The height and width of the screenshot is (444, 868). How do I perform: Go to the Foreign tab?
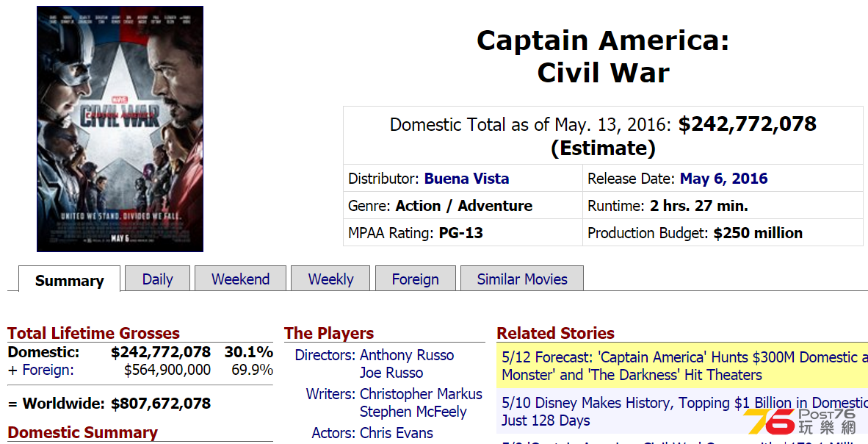click(x=415, y=279)
